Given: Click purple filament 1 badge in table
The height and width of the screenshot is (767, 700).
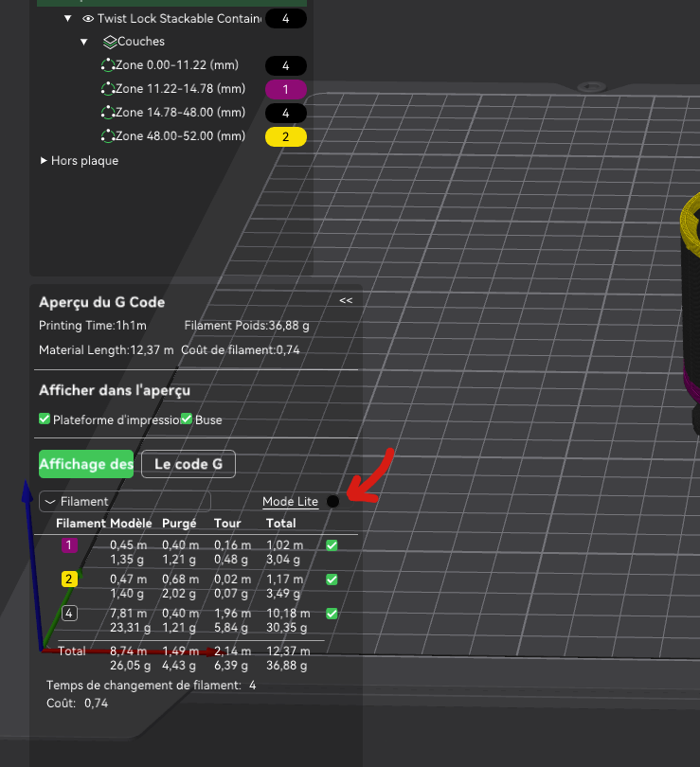Looking at the screenshot, I should pyautogui.click(x=69, y=544).
